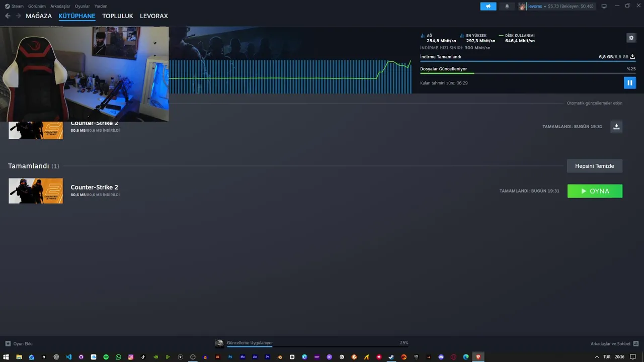The width and height of the screenshot is (644, 362).
Task: Open the Görünüm menu
Action: 37,6
